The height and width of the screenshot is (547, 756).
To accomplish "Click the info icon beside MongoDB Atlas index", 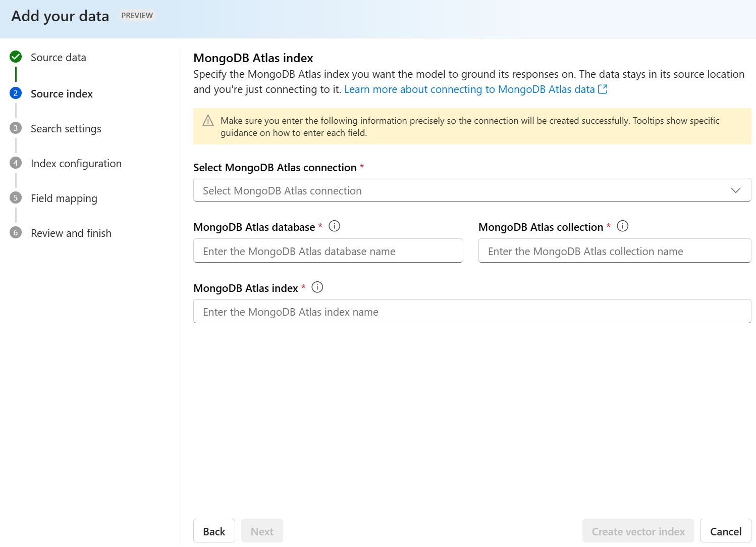I will (317, 287).
